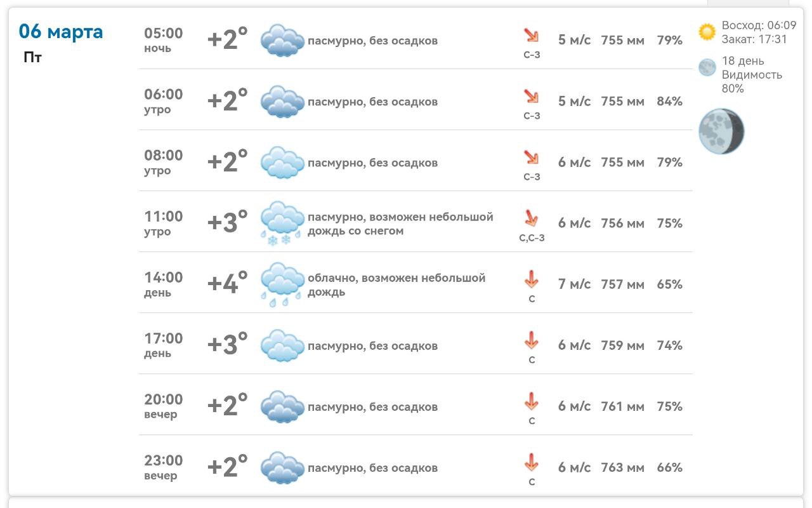812x508 pixels.
Task: Click the rain cloud icon at 14:00
Action: tap(282, 284)
